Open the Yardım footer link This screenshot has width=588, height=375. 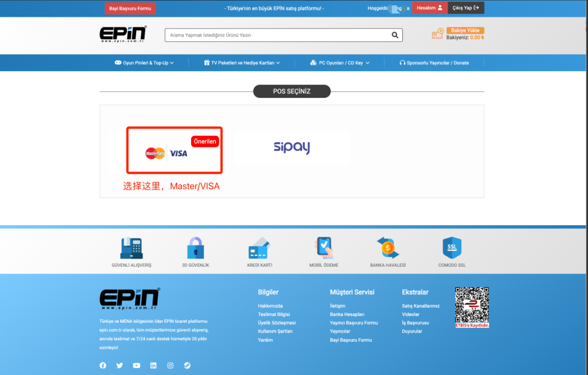[266, 340]
